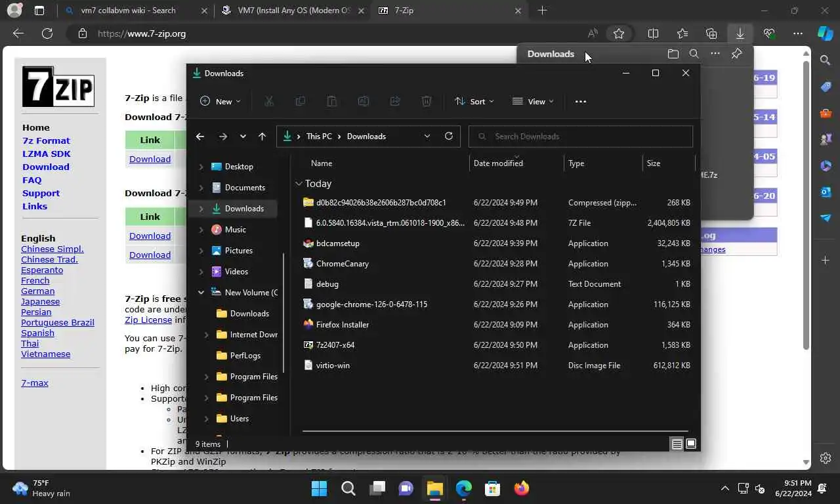
Task: Refresh the Downloads folder view
Action: point(449,136)
